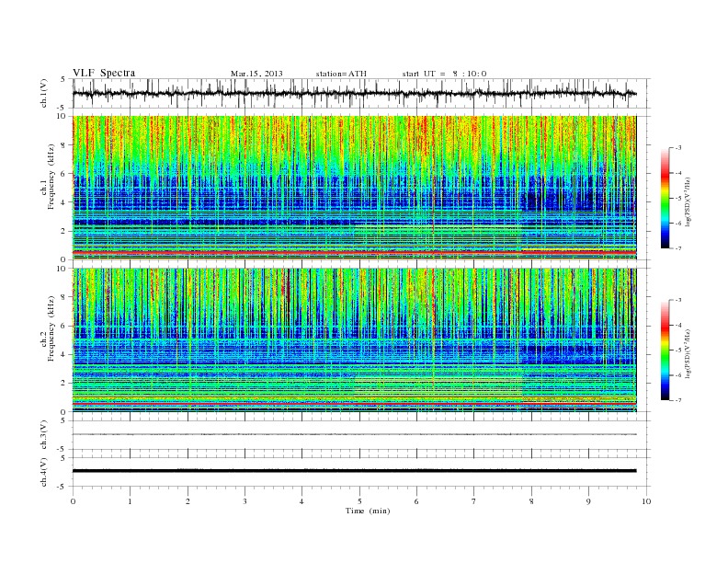Viewport: 728px width, 563px height.
Task: Click the "start UT = 8 :10: 0" text
Action: [444, 74]
